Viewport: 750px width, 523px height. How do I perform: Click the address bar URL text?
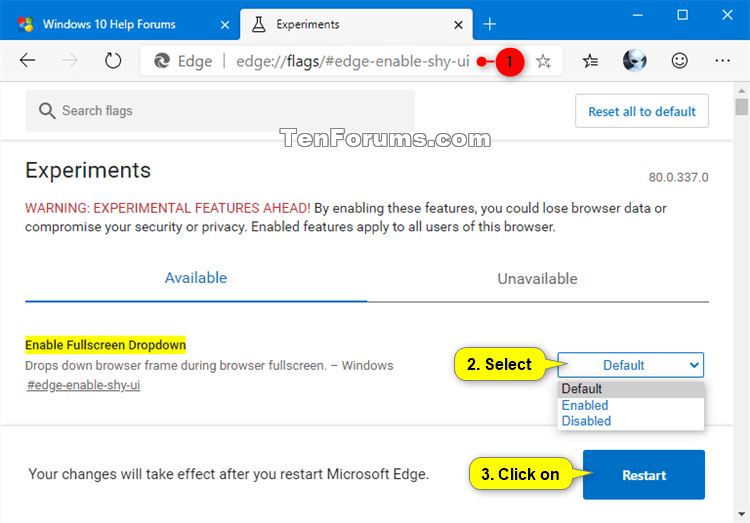click(x=353, y=61)
